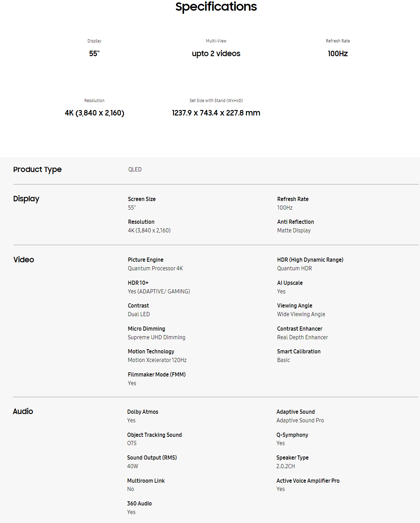
Task: Click the Picture Engine spec label
Action: coord(145,260)
